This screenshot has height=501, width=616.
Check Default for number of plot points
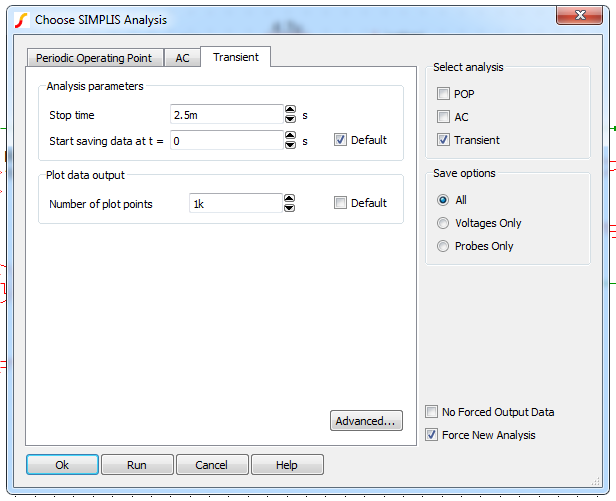point(341,203)
